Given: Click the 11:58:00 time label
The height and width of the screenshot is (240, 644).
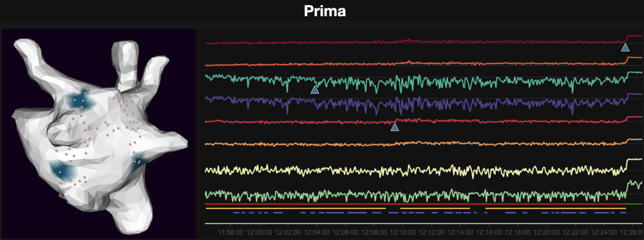Looking at the screenshot, I should coord(231,233).
